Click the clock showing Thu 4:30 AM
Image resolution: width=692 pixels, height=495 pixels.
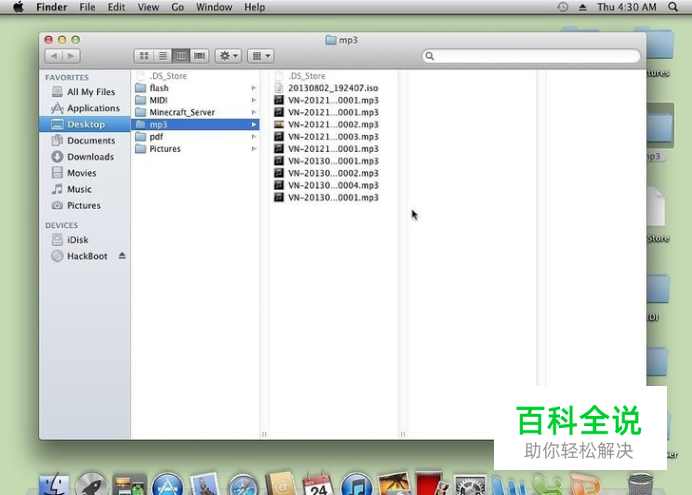[627, 7]
